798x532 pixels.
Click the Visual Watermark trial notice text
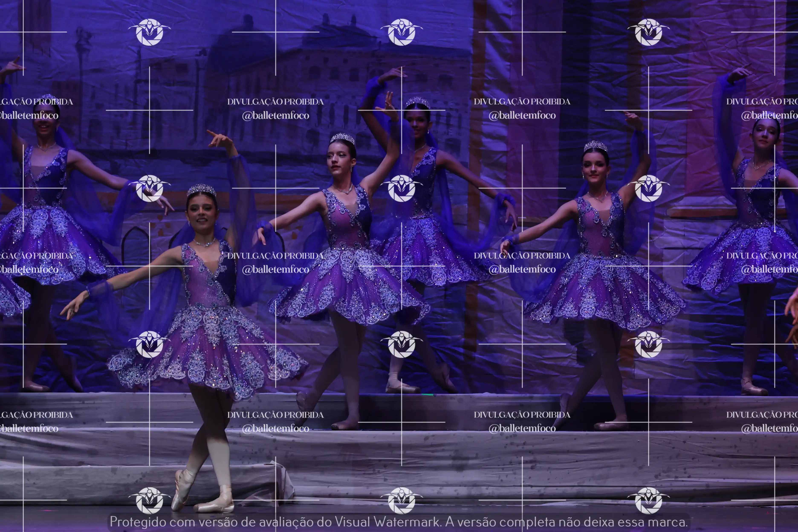click(x=399, y=522)
